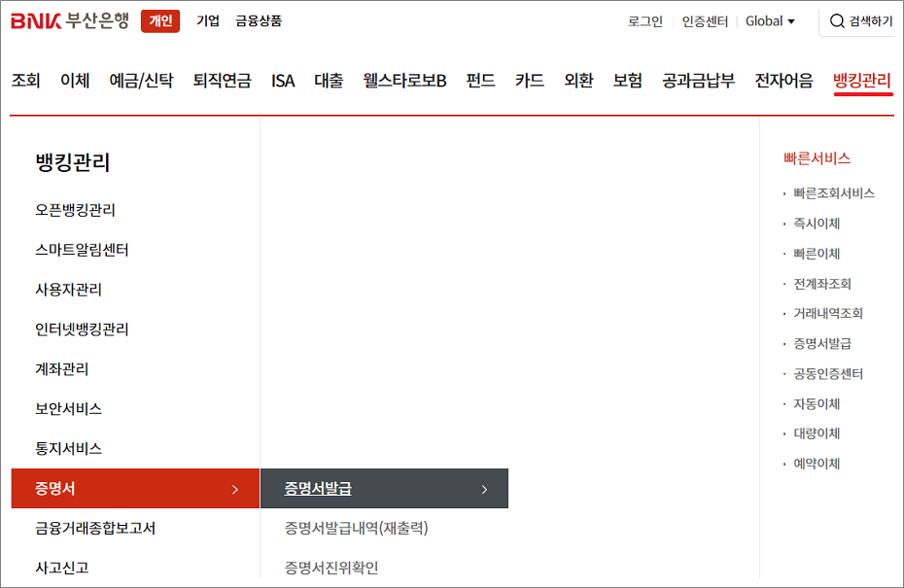This screenshot has height=588, width=904.
Task: Select 스마트알림센터 in the side menu
Action: [x=82, y=250]
